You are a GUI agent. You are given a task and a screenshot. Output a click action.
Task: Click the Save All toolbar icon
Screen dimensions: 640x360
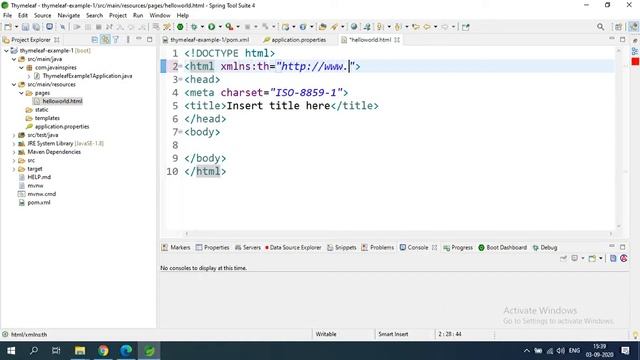(x=36, y=27)
